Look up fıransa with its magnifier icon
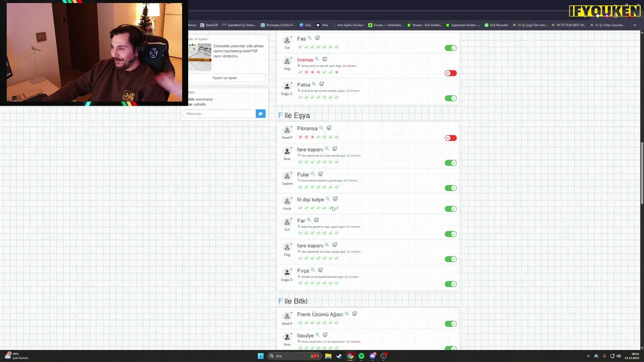Screen dimensions: 644x362 (x=317, y=59)
